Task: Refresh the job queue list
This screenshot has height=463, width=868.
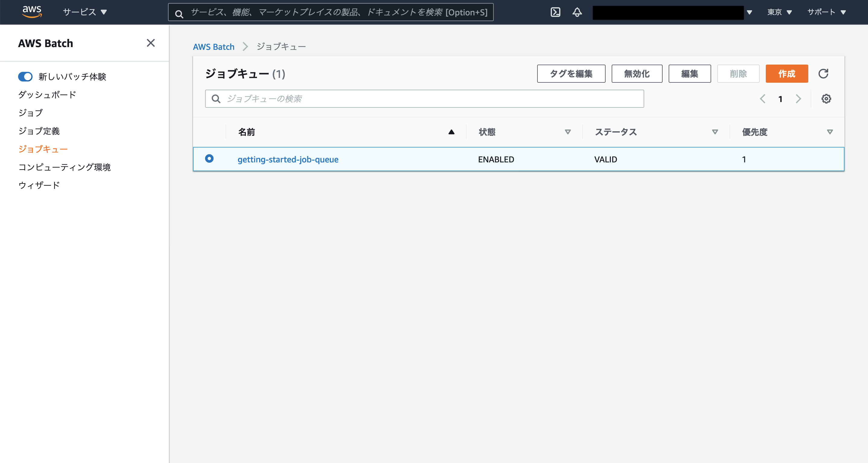Action: tap(823, 74)
